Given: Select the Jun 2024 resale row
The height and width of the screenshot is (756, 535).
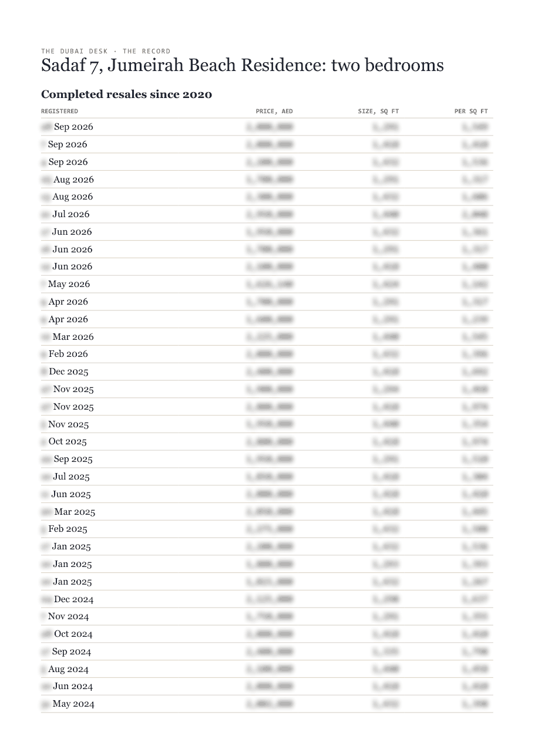Looking at the screenshot, I should [267, 686].
